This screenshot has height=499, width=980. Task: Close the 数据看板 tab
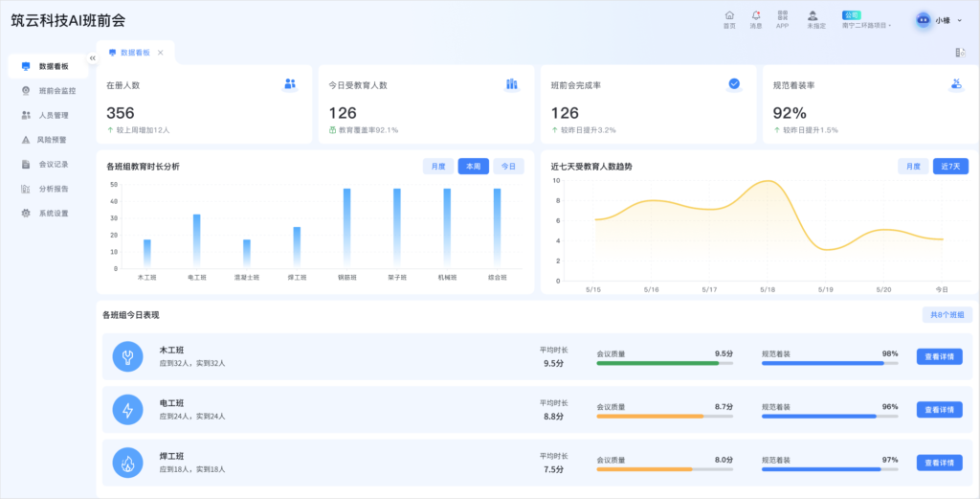[161, 53]
